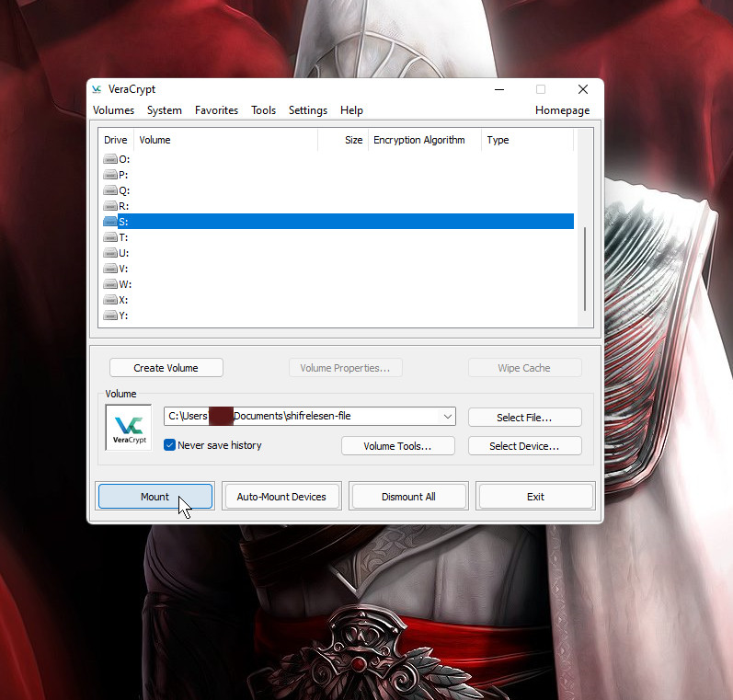
Task: Select the O: drive letter row
Action: coord(338,159)
